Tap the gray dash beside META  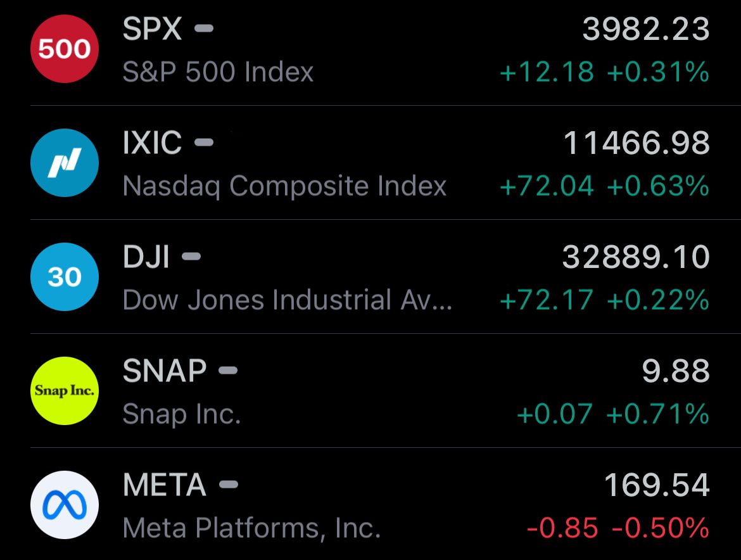click(x=229, y=485)
